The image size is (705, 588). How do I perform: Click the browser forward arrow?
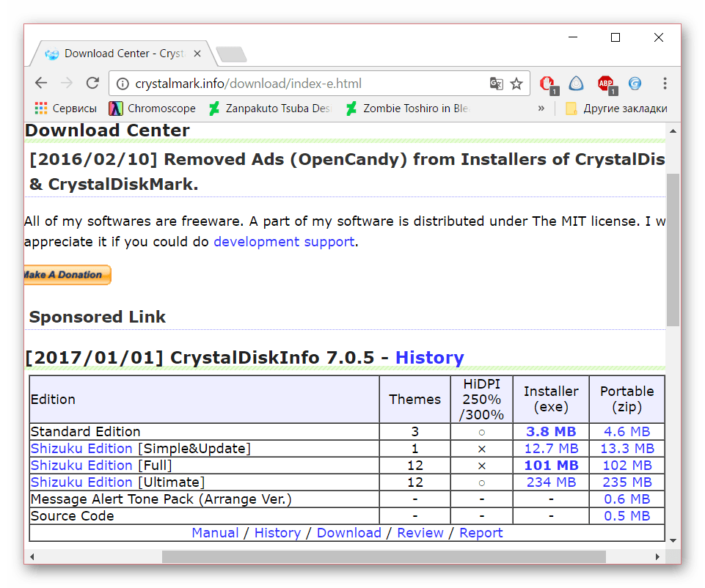[67, 83]
